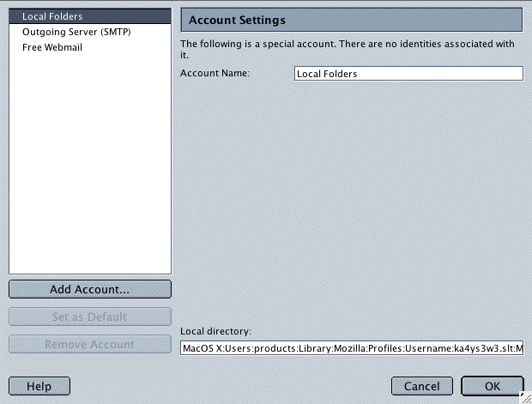The height and width of the screenshot is (404, 532).
Task: Select Local Folders in account list
Action: pos(51,17)
